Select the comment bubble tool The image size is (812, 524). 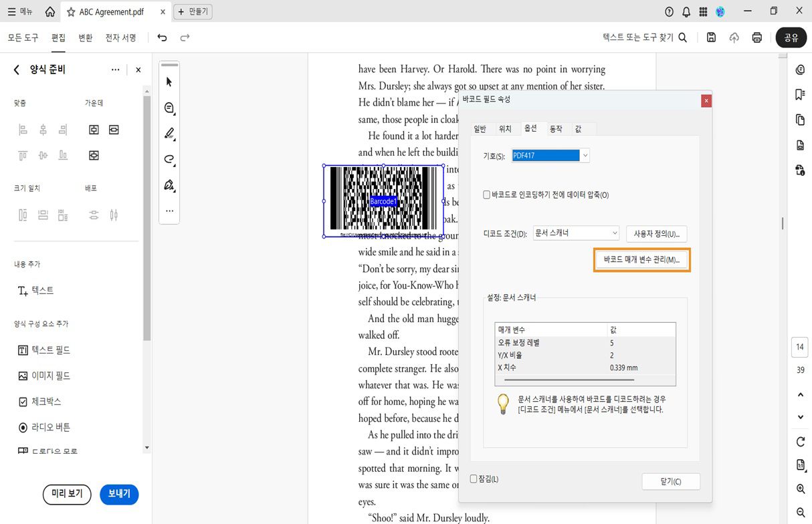pyautogui.click(x=169, y=108)
